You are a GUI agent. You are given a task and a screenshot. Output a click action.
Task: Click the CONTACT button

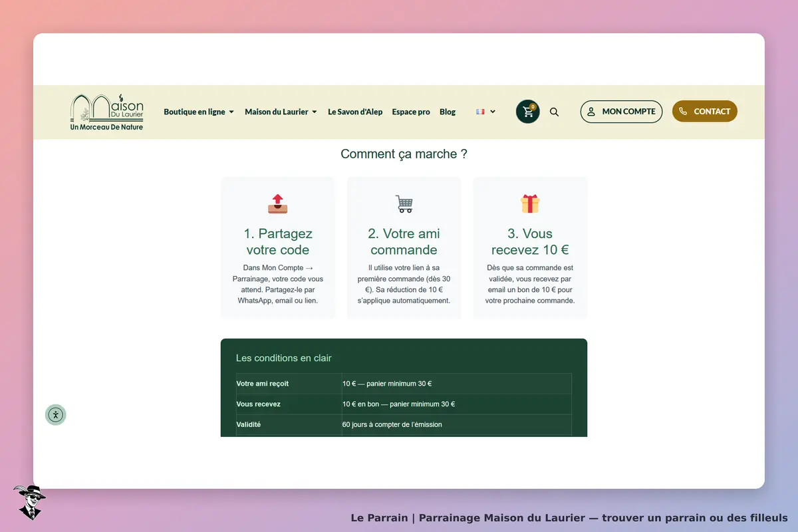(705, 112)
